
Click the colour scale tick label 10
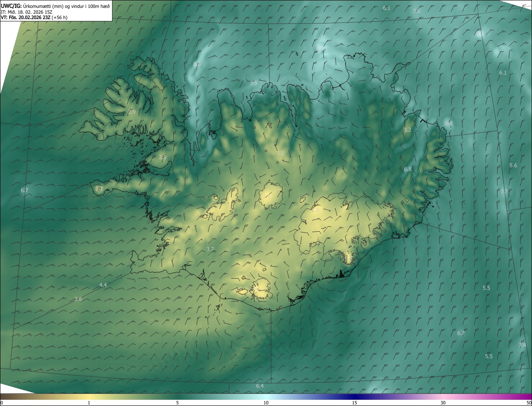266,403
